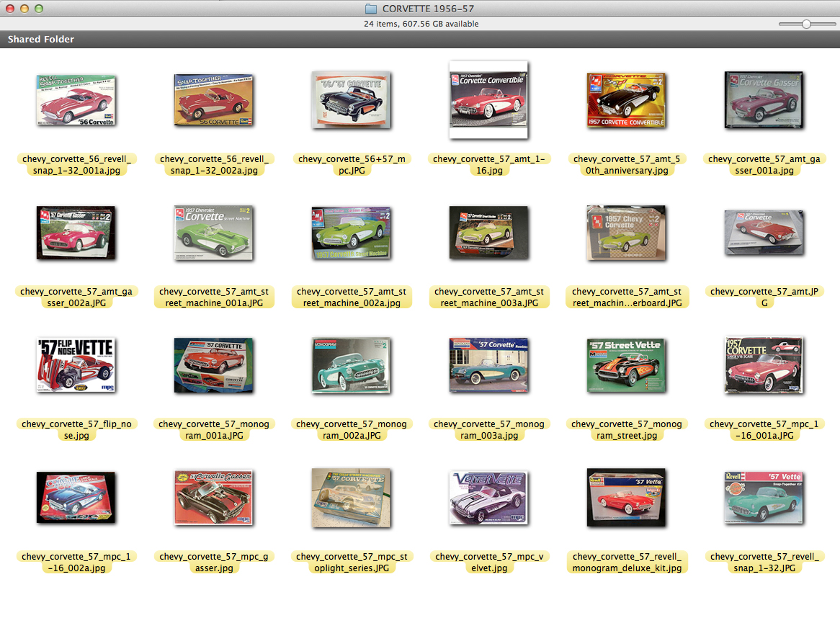Click the "24 items, 607.56 GB available" status text

coord(421,24)
